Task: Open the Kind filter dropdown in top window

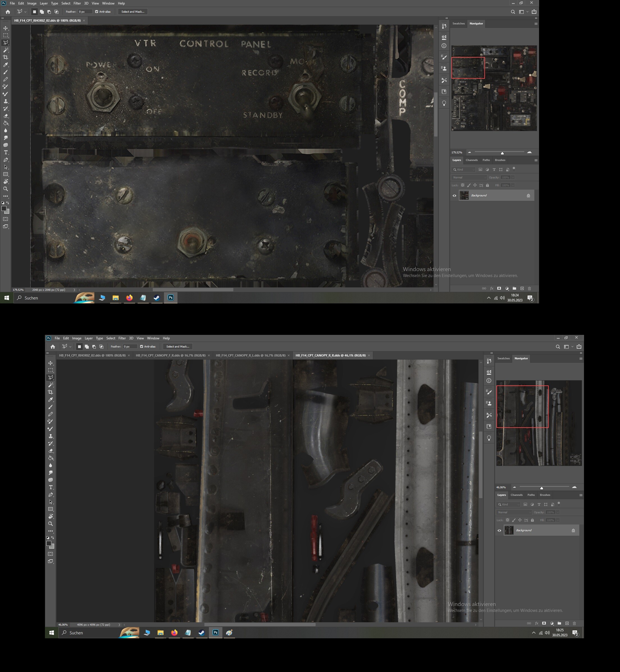Action: coord(463,169)
